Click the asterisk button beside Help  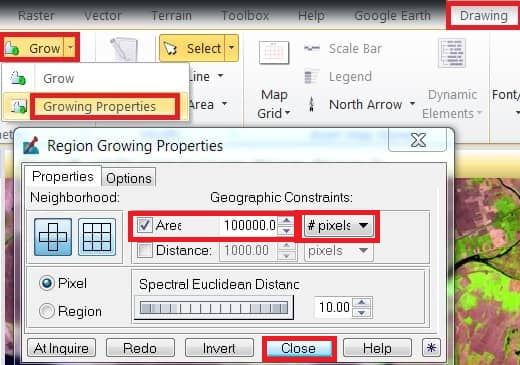(x=431, y=348)
